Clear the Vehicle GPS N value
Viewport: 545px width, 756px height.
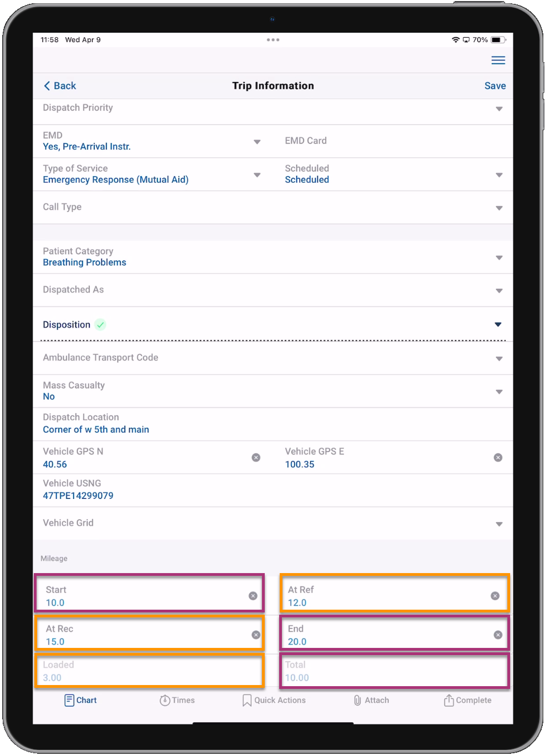[256, 457]
